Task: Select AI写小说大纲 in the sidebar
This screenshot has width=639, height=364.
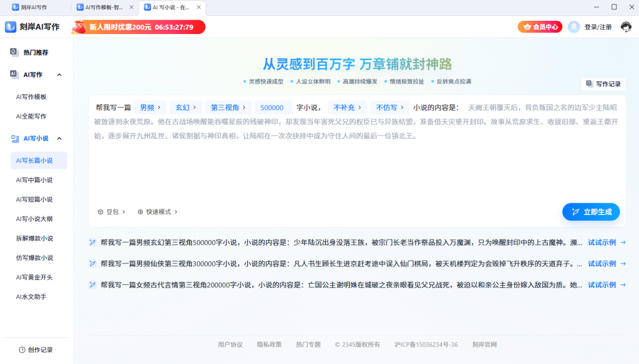Action: click(x=34, y=219)
